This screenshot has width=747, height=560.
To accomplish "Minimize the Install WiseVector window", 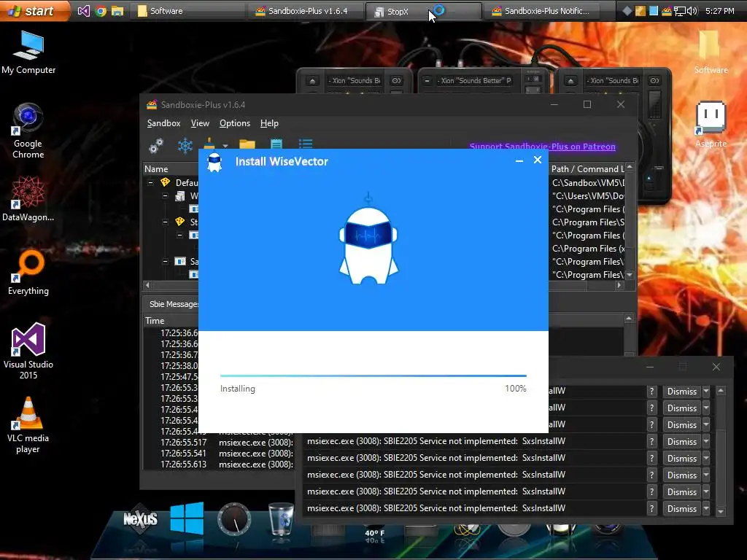I will click(519, 161).
